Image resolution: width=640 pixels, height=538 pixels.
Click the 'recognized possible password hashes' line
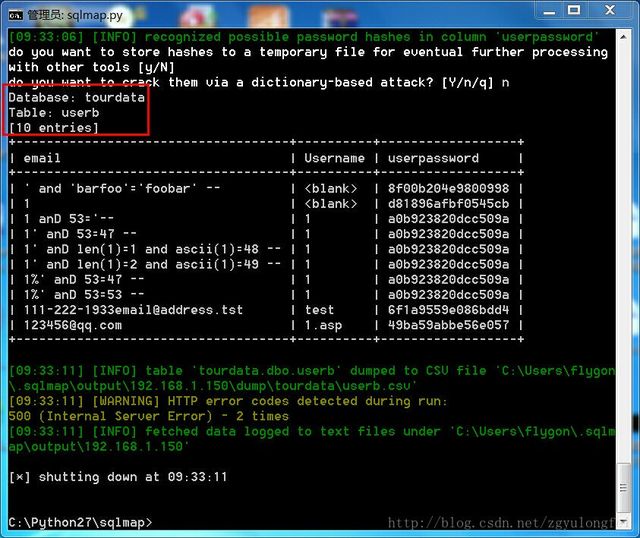pos(304,37)
